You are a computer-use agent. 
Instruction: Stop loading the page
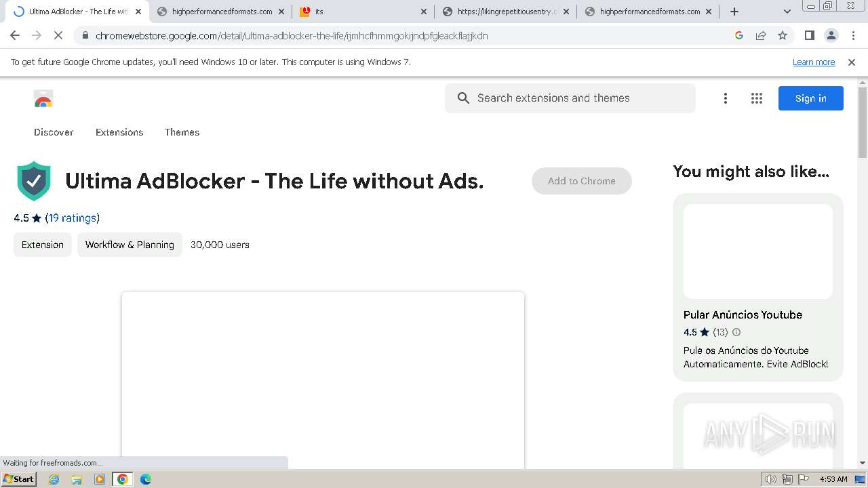click(x=59, y=35)
